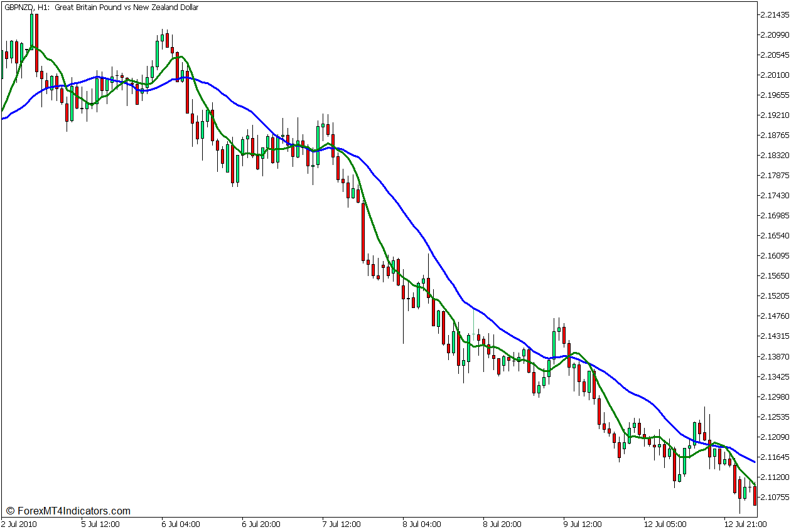Select the 7 Jul 12:00 time label
The width and height of the screenshot is (801, 532).
point(341,524)
